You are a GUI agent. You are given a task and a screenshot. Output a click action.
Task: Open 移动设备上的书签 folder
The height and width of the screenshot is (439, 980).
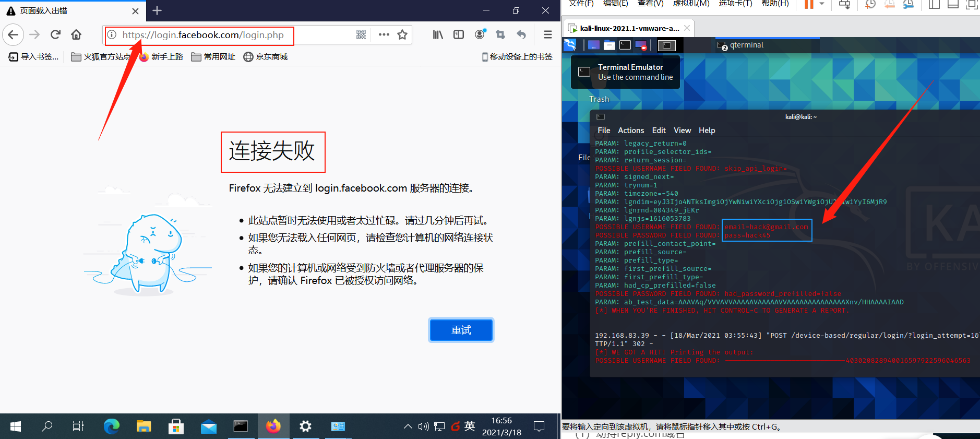click(517, 57)
